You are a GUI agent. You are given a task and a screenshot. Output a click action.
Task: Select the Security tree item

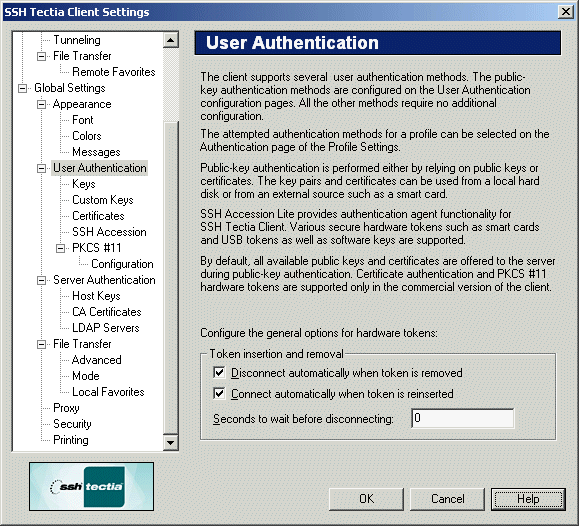pos(72,424)
